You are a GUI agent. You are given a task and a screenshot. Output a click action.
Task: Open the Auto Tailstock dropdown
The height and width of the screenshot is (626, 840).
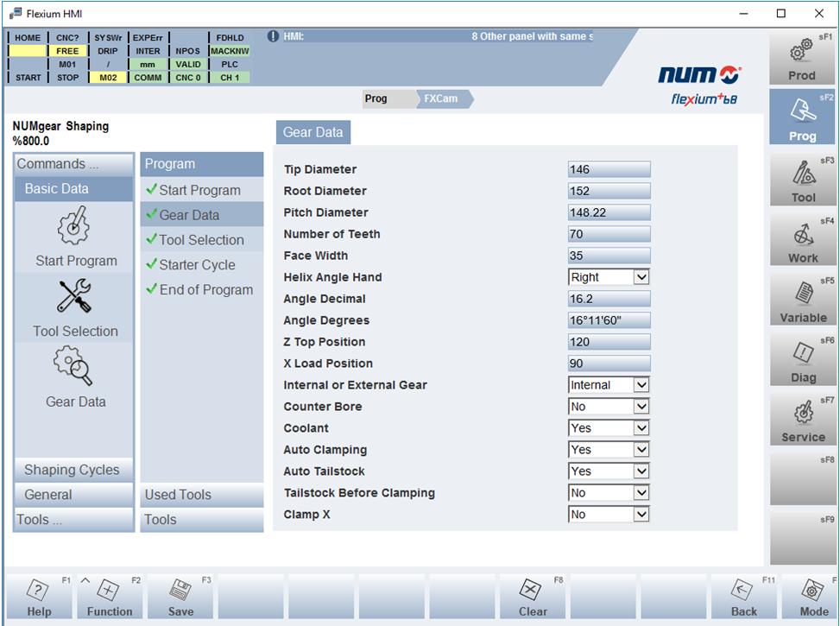click(641, 471)
